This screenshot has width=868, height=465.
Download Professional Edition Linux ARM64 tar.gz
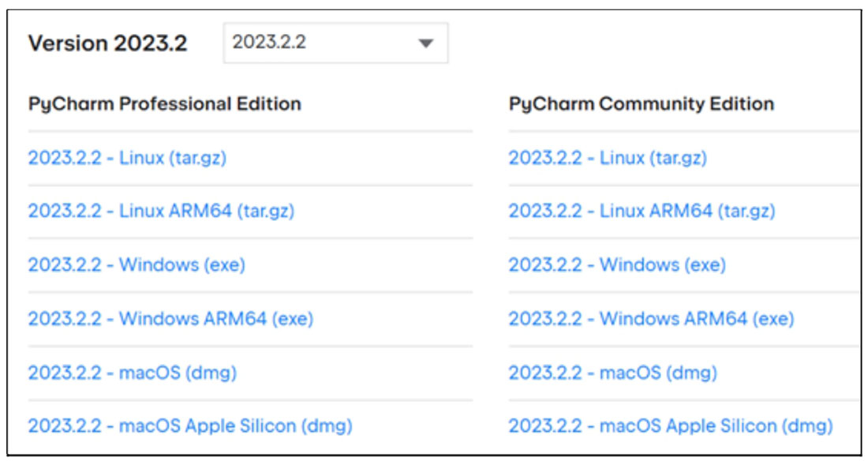click(161, 211)
